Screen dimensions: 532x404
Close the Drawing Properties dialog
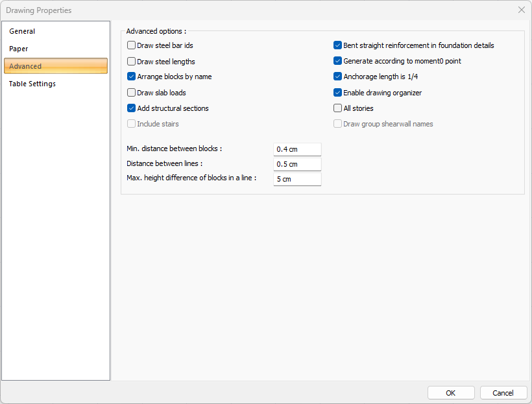[521, 10]
